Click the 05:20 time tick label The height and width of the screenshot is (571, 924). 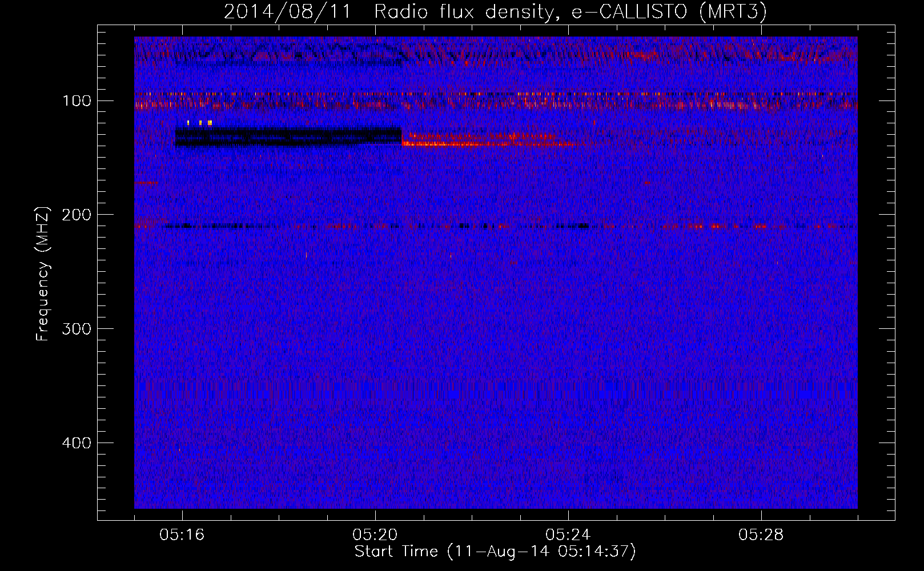coord(375,535)
